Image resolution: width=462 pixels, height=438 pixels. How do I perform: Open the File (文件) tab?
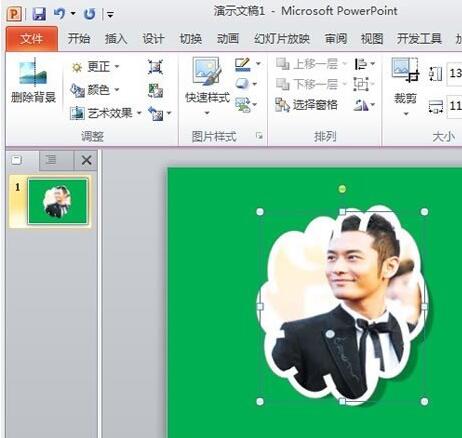click(x=32, y=39)
